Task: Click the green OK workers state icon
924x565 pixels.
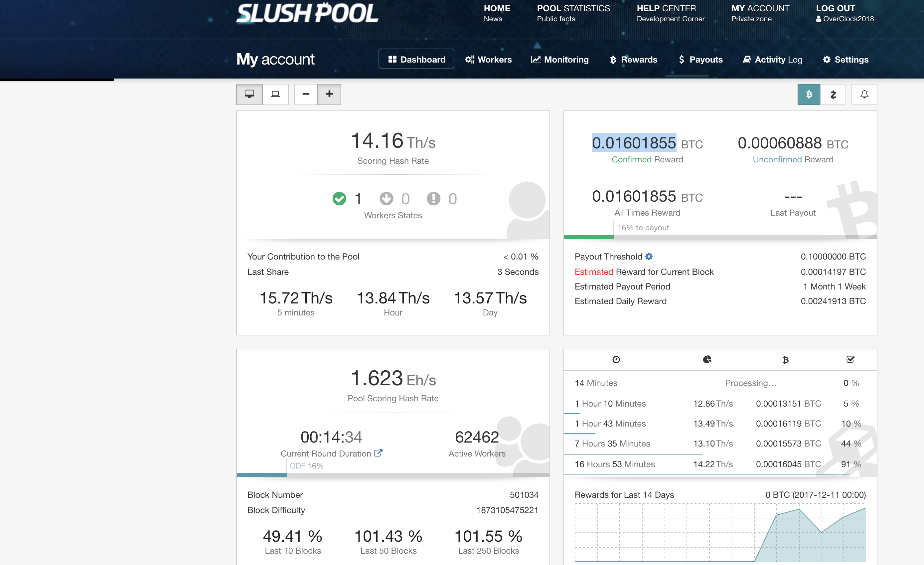Action: tap(339, 198)
